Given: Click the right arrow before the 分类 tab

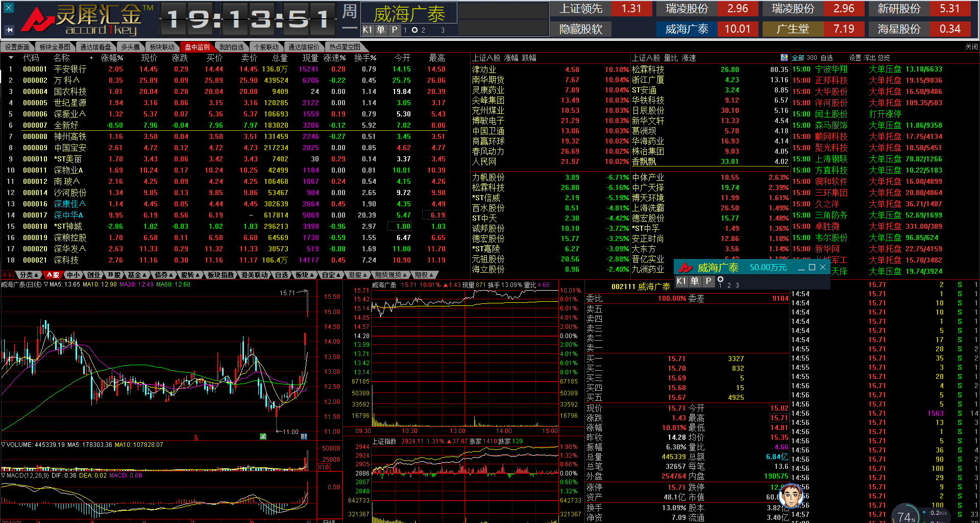Looking at the screenshot, I should point(11,275).
